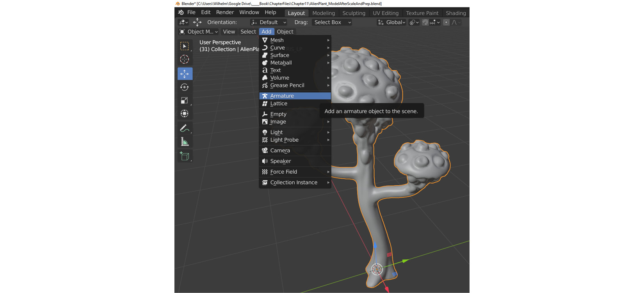
Task: Open the editor type dropdown
Action: (x=183, y=22)
